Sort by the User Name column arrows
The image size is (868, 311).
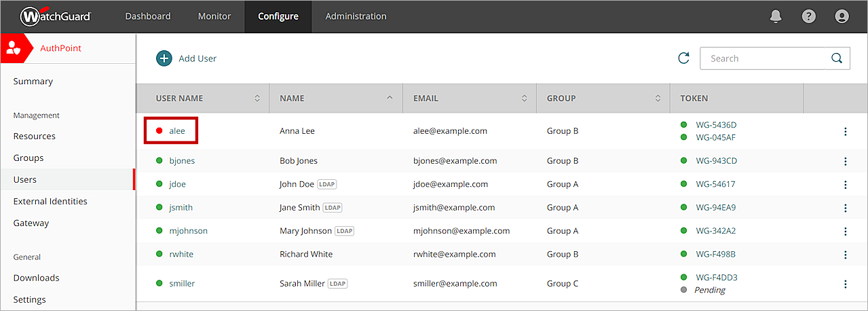point(257,98)
